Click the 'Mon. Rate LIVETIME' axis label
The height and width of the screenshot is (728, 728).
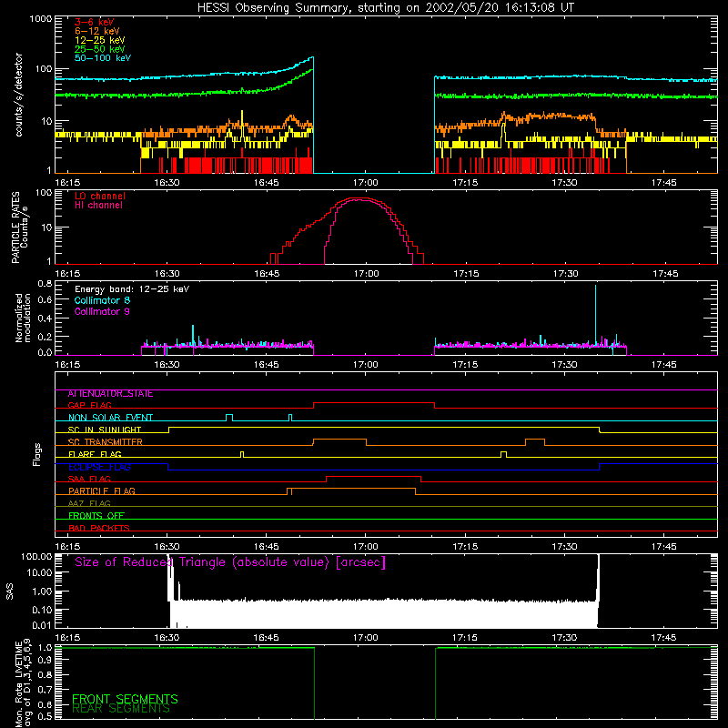[x=19, y=684]
